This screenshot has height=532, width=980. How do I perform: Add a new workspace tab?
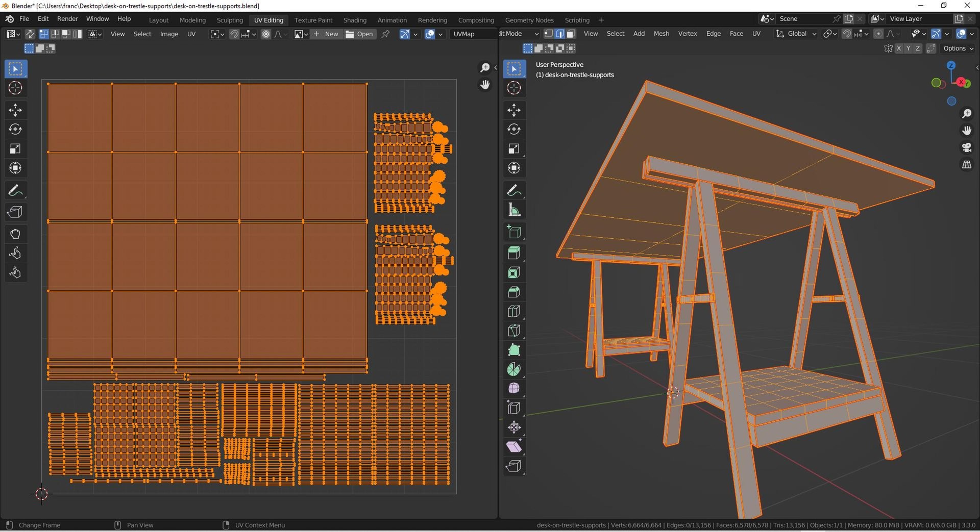(x=601, y=20)
